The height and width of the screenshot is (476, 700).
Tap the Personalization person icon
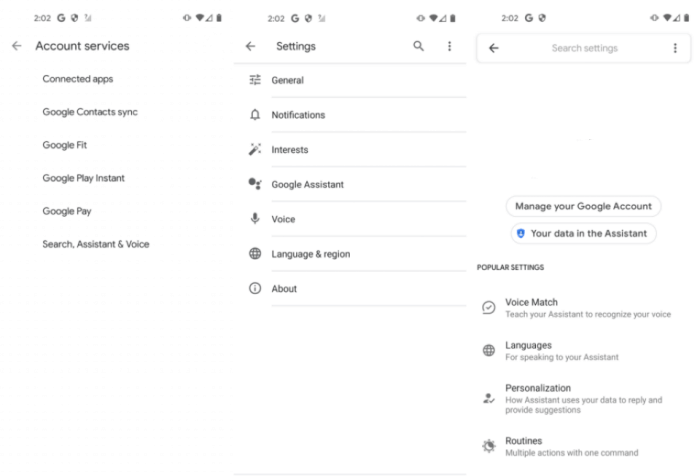489,398
